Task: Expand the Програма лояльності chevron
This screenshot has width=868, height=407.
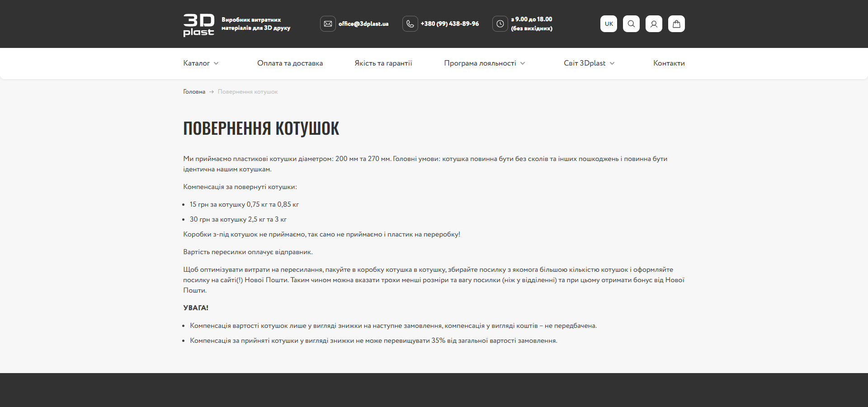Action: tap(523, 63)
